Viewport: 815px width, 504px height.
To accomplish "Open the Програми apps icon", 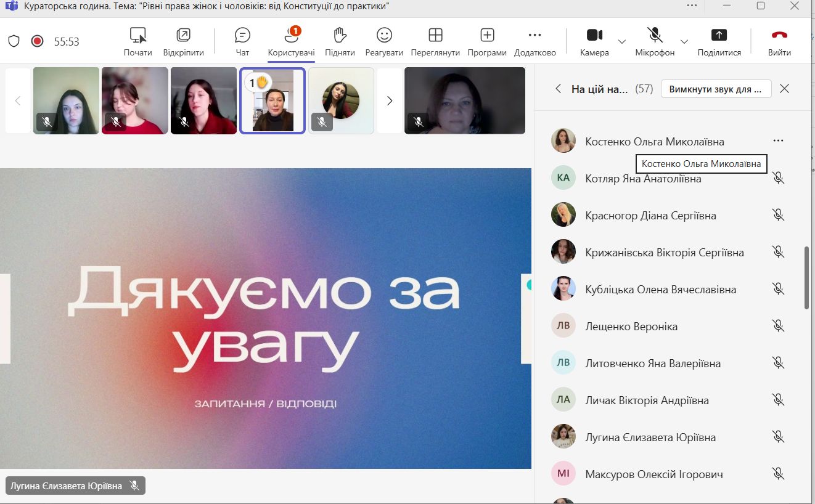I will (x=487, y=41).
